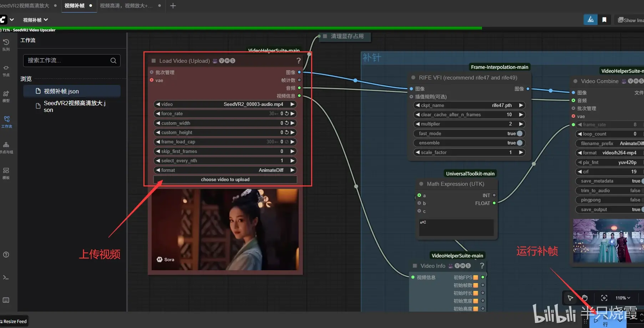Image resolution: width=644 pixels, height=328 pixels.
Task: Collapse the Video Combine node via its dot
Action: pyautogui.click(x=575, y=81)
